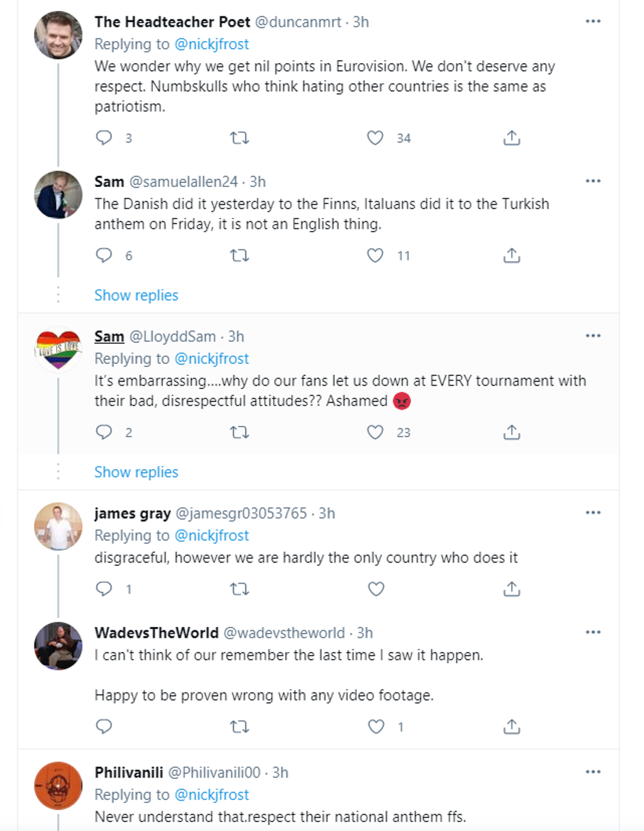Like LloyddSam's 'Ashamed' tweet
The height and width of the screenshot is (831, 644).
coord(375,432)
